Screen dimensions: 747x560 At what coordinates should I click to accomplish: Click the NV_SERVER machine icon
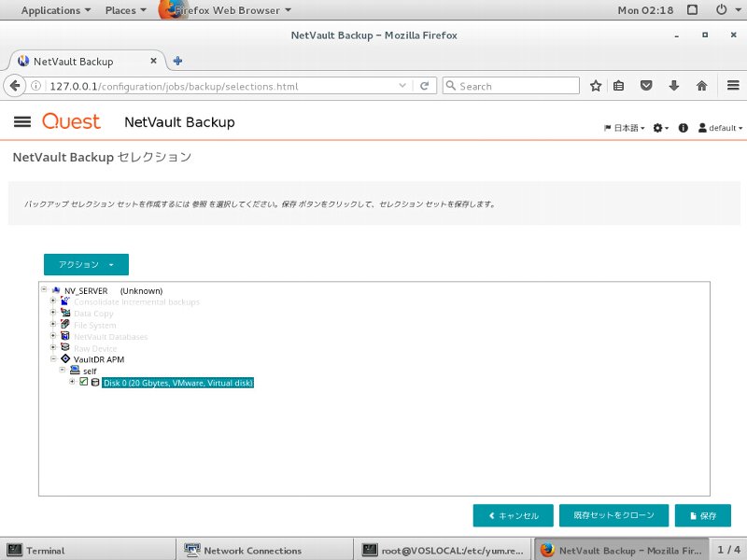[x=56, y=290]
